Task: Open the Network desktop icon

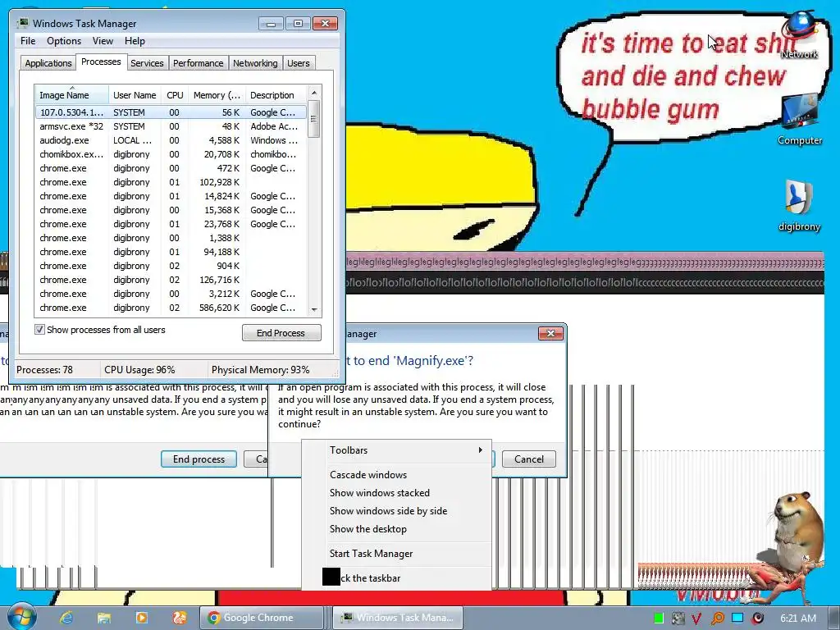Action: click(799, 34)
